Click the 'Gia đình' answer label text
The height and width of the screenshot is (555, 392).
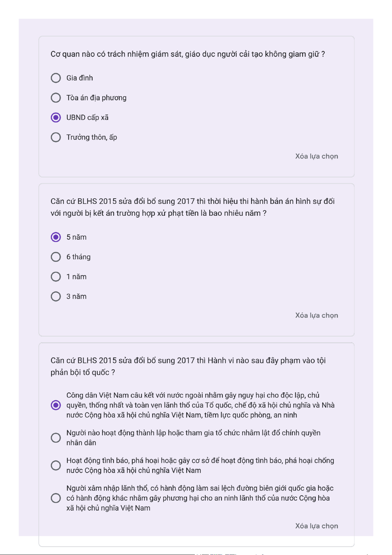[x=80, y=78]
